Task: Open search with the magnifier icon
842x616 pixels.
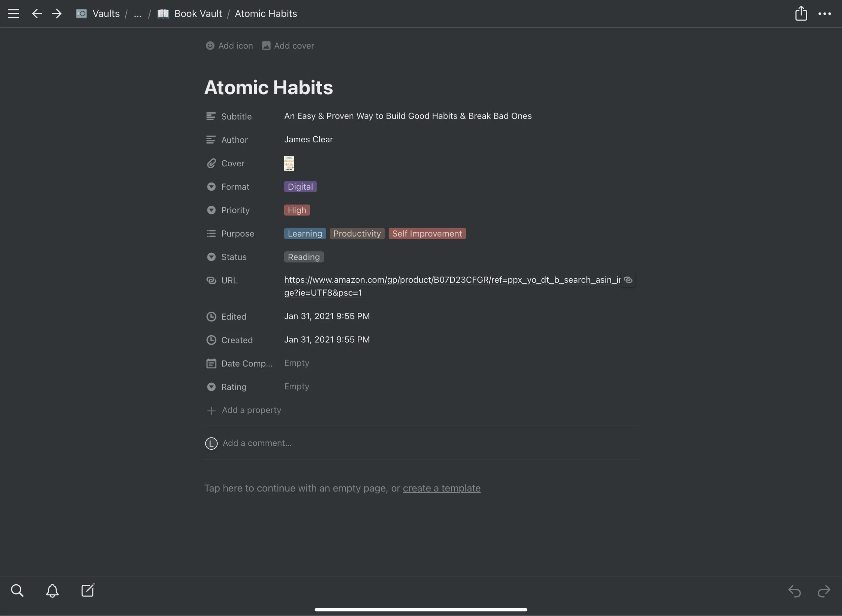Action: point(17,591)
